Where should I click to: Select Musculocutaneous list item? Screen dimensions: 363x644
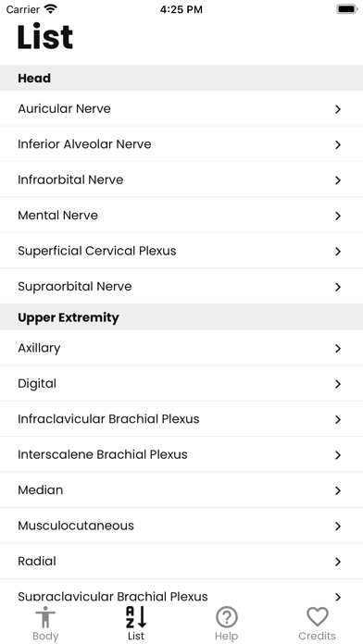(181, 526)
